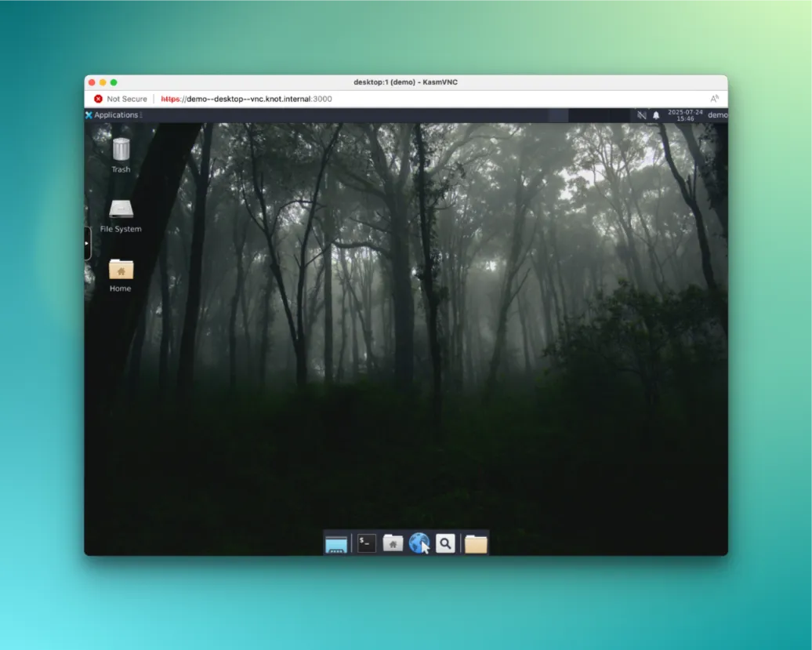812x650 pixels.
Task: Click the URL address field
Action: 246,99
